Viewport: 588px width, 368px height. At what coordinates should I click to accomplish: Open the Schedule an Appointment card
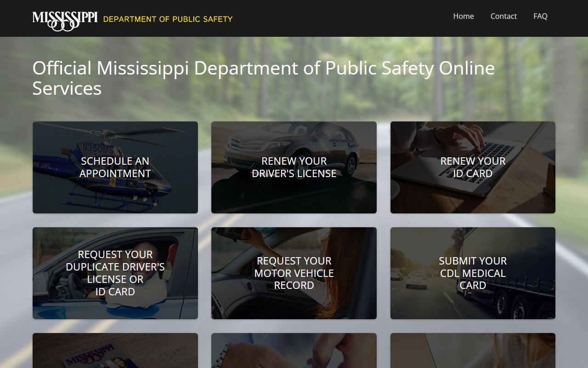115,167
